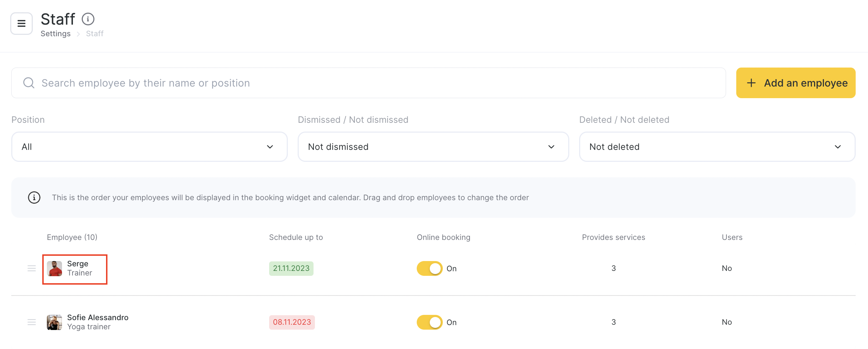868x349 pixels.
Task: Click Add an employee button
Action: (796, 83)
